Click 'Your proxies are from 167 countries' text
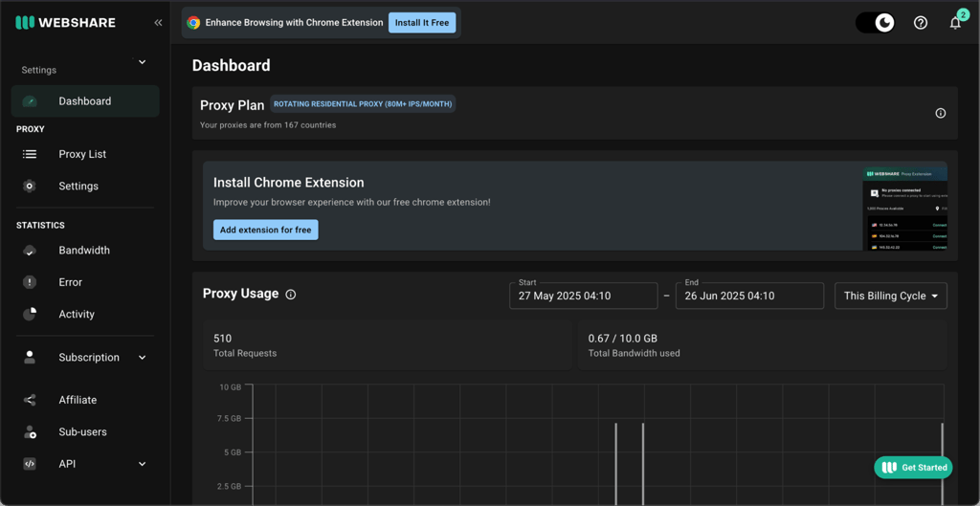 tap(268, 125)
